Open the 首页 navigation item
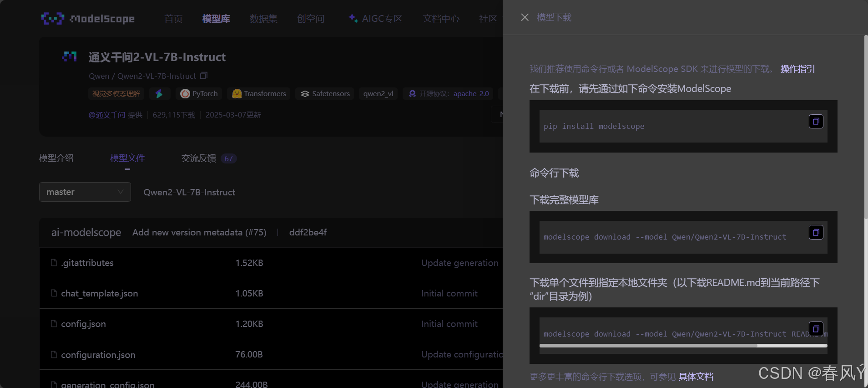This screenshot has width=868, height=388. (x=173, y=19)
